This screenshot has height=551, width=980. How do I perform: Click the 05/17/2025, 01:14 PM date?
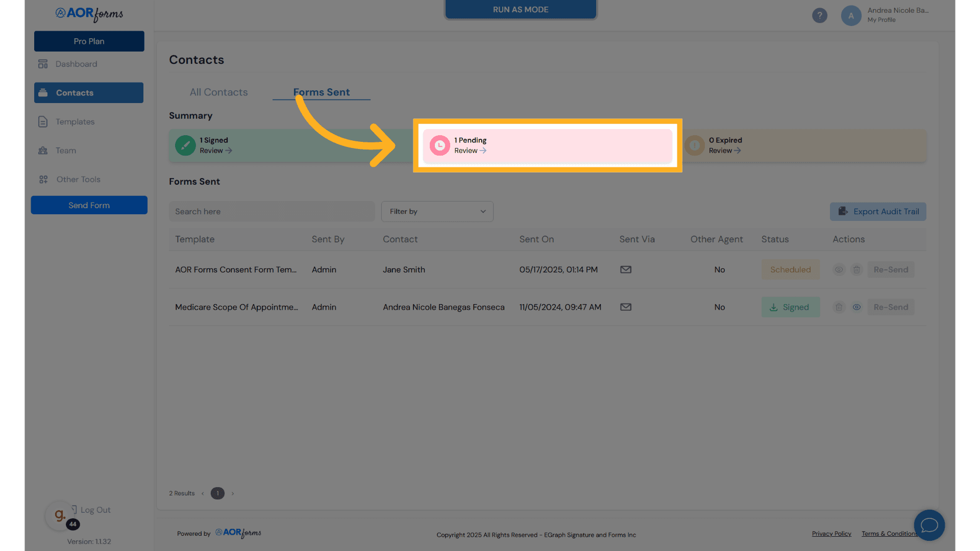pyautogui.click(x=558, y=269)
